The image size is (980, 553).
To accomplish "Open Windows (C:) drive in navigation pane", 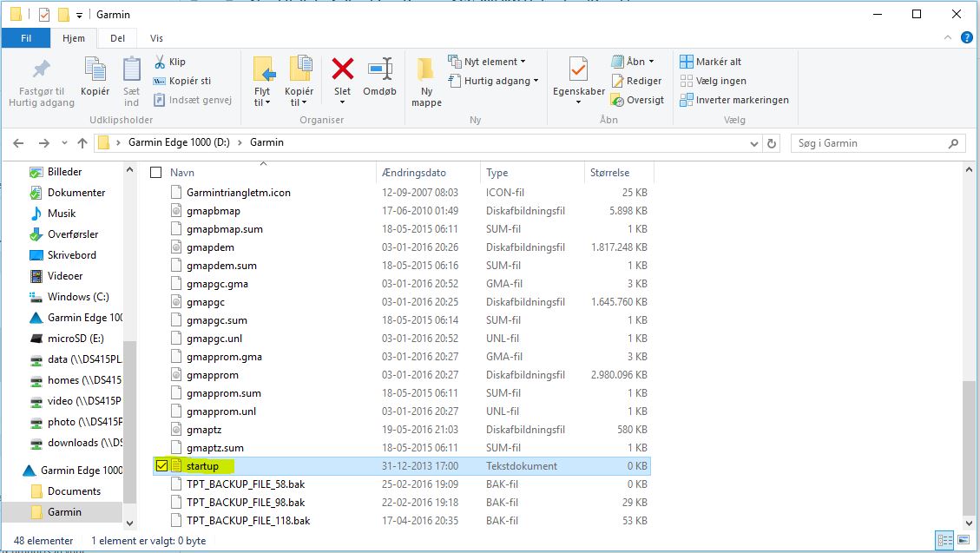I will [77, 297].
